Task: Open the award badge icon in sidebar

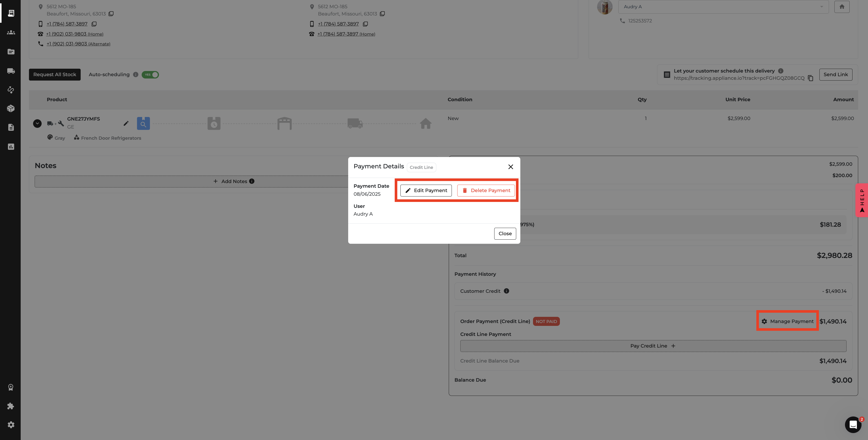Action: tap(11, 387)
